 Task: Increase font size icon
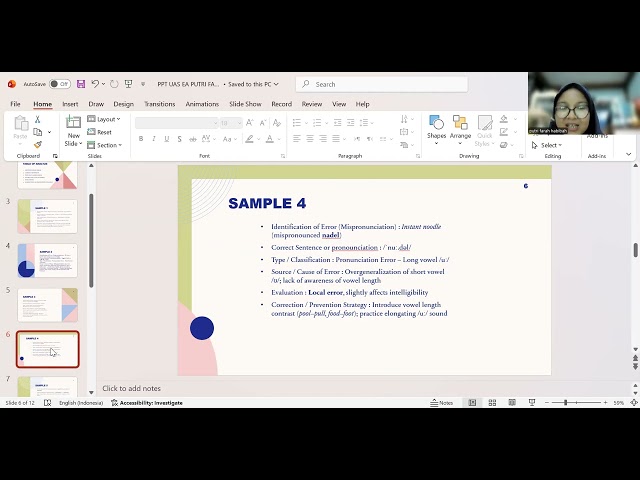(250, 122)
